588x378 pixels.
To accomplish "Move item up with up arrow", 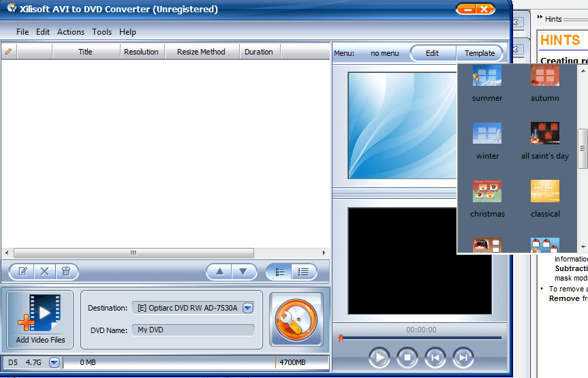I will [x=220, y=272].
